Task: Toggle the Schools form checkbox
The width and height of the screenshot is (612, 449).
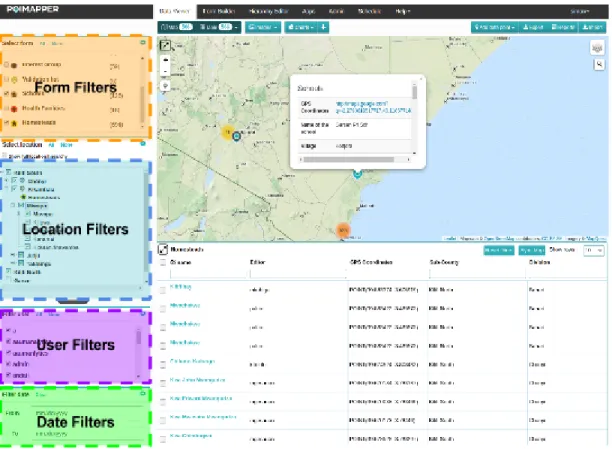Action: tap(6, 93)
